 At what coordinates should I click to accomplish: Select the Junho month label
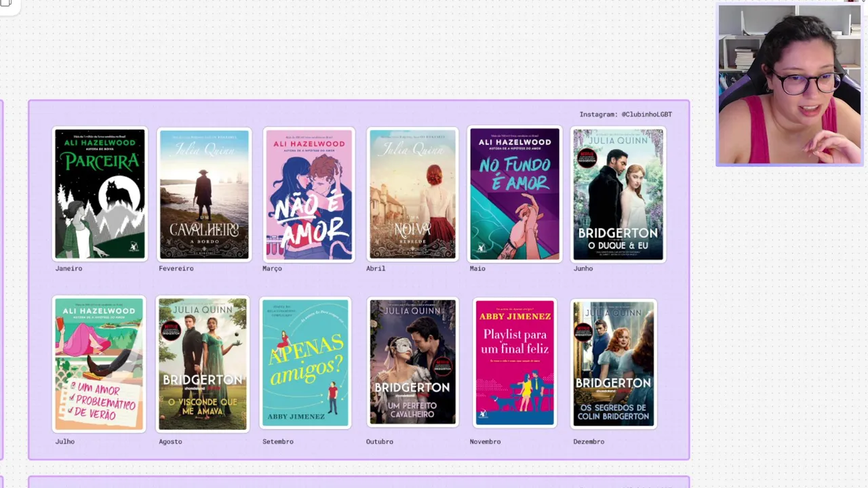[x=583, y=268]
